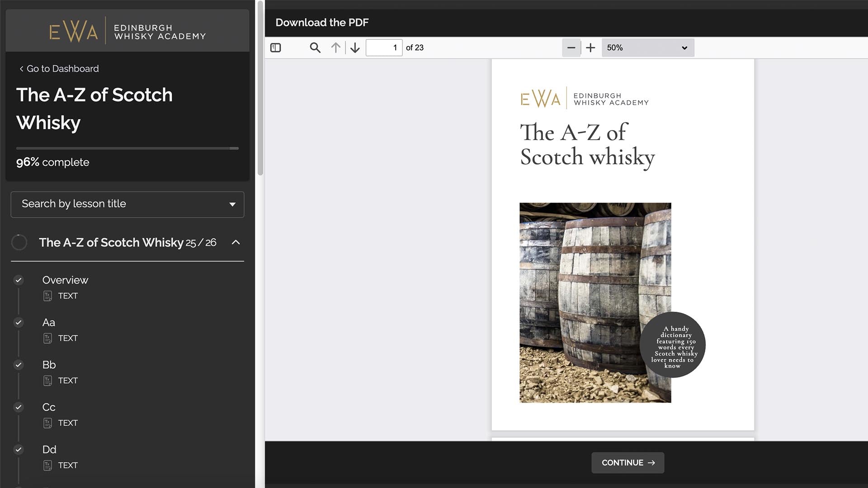The image size is (868, 488).
Task: Click the Go to Dashboard link
Action: click(62, 69)
